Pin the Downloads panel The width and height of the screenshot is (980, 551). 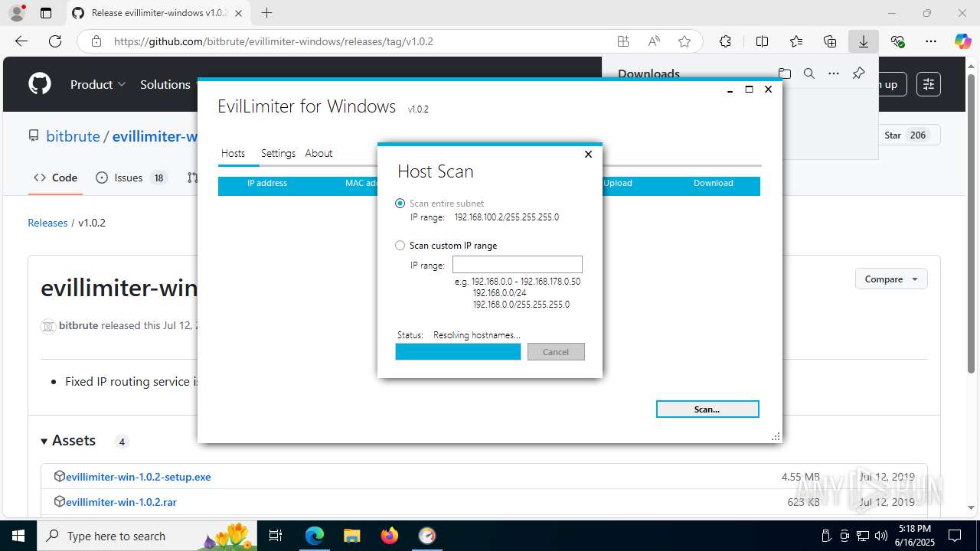(858, 73)
